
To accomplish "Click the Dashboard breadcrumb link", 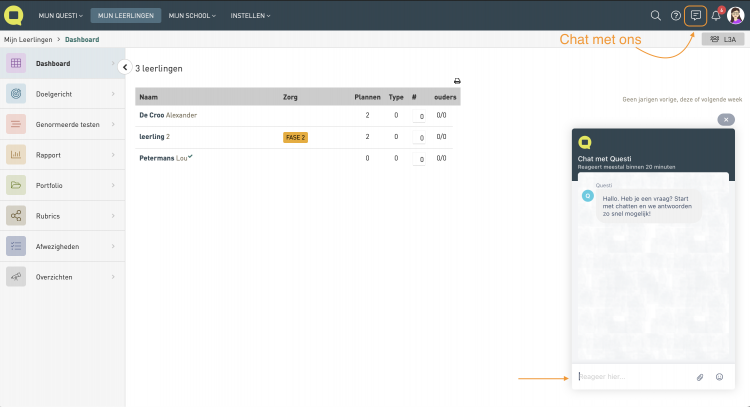I will 82,40.
